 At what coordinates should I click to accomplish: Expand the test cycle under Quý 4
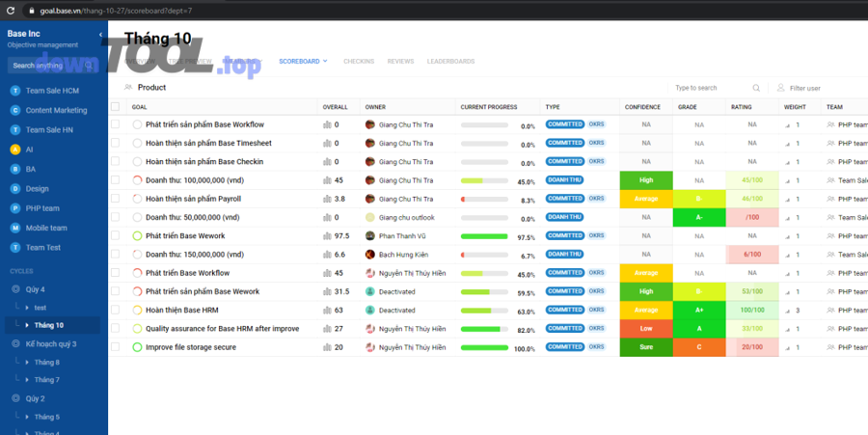[x=27, y=308]
